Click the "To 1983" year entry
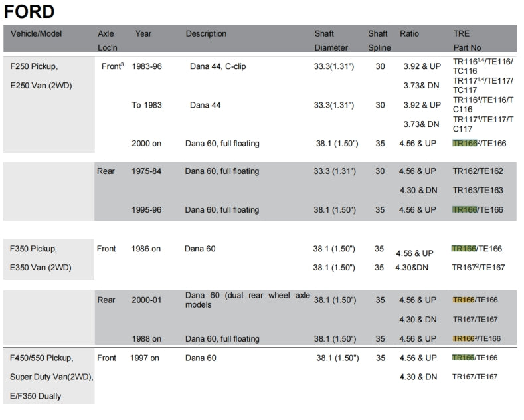The width and height of the screenshot is (524, 420). (147, 105)
